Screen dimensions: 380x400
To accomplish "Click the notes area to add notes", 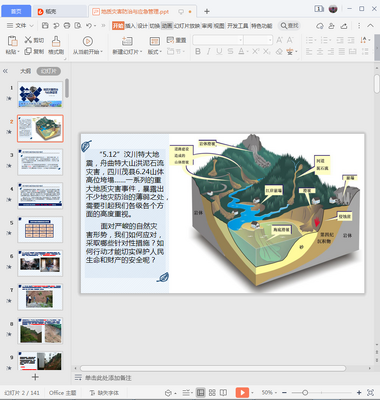I will click(x=108, y=378).
